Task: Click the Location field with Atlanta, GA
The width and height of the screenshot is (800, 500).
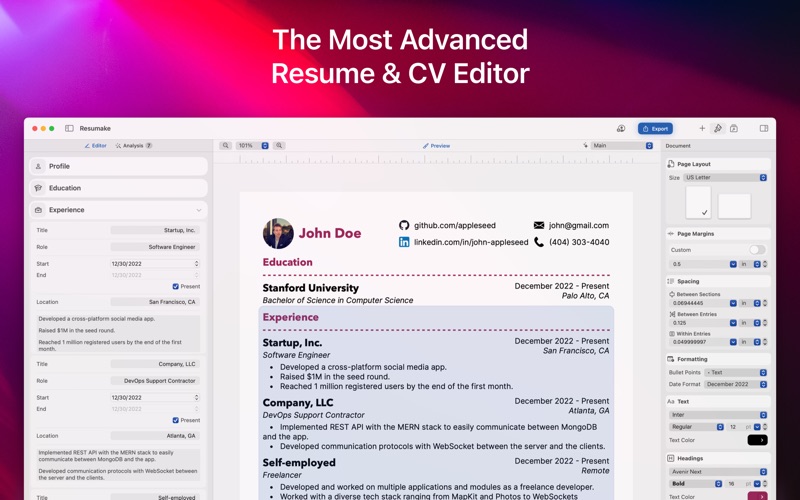Action: (155, 436)
